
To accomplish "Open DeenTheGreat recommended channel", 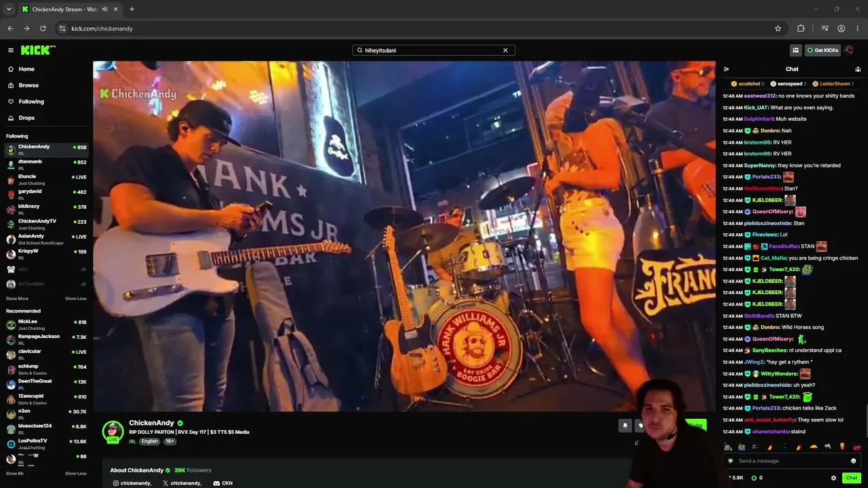I will pyautogui.click(x=46, y=383).
